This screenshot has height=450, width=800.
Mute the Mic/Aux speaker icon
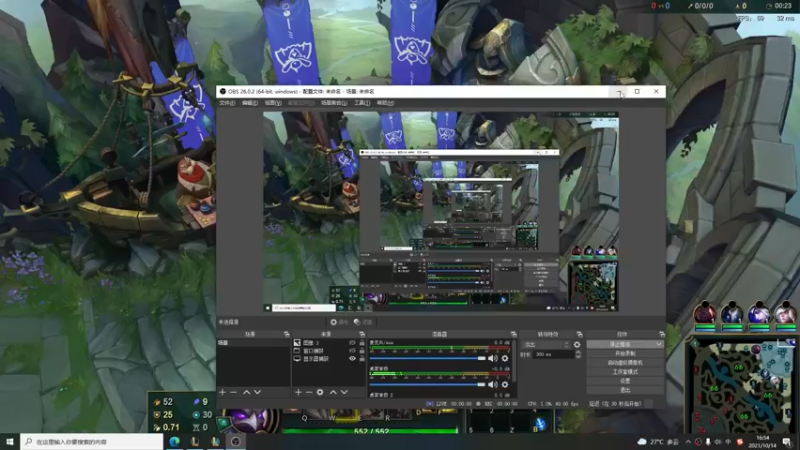pyautogui.click(x=492, y=359)
